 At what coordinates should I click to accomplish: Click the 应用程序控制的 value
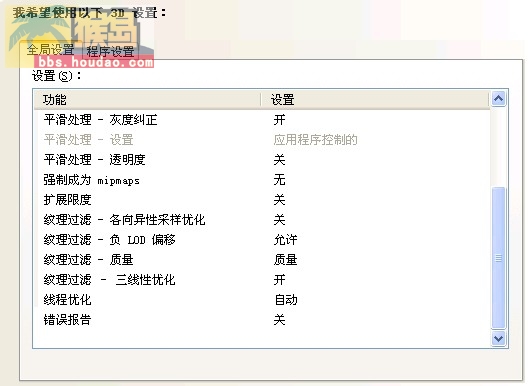pos(316,140)
